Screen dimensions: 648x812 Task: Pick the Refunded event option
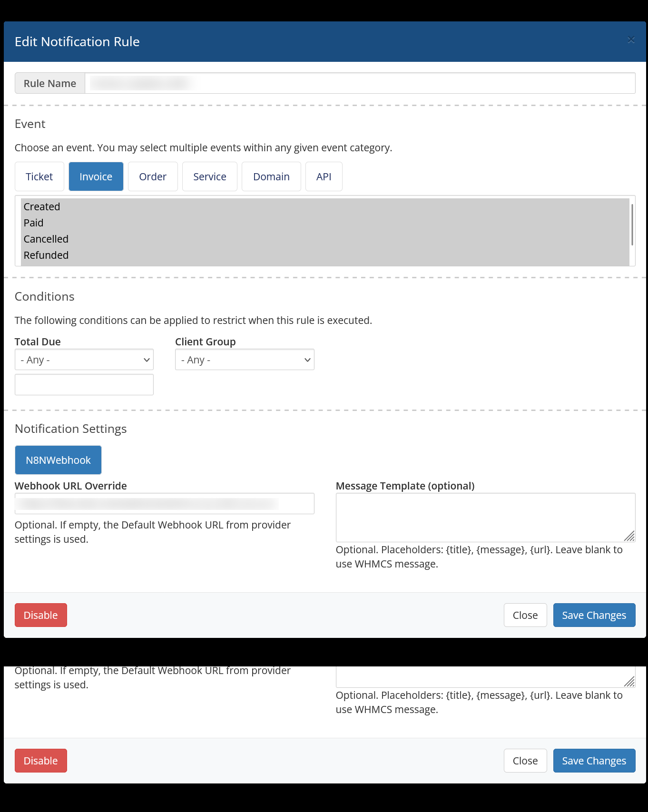click(x=46, y=255)
